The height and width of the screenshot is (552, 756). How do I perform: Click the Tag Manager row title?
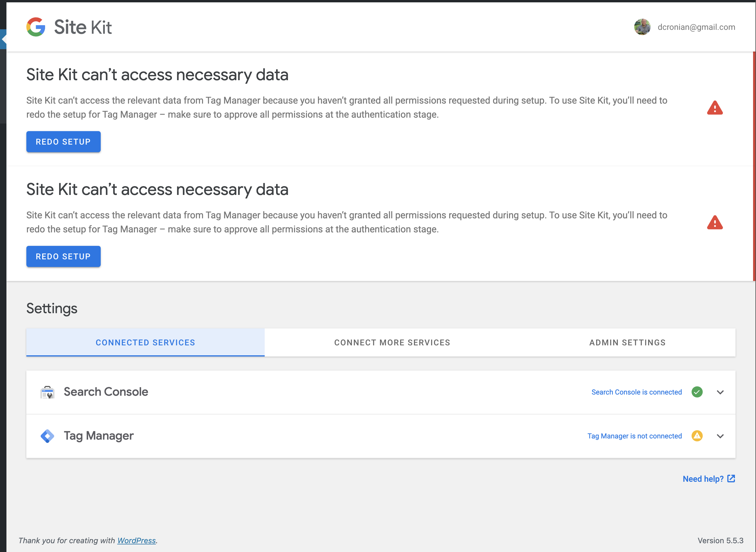coord(99,436)
